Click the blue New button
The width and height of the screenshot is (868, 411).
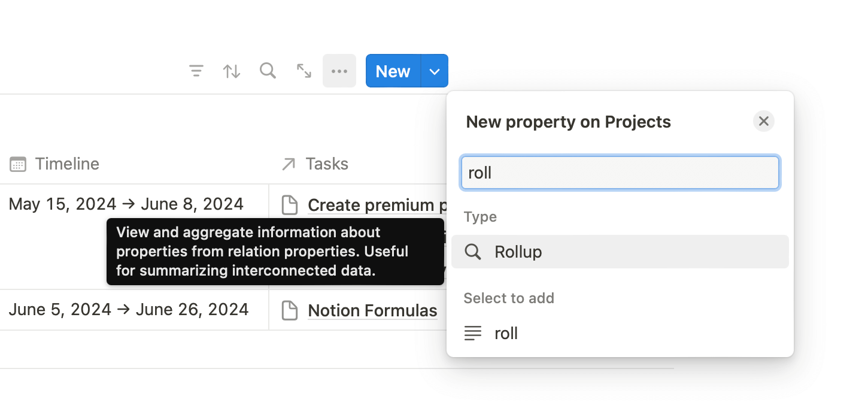(x=392, y=71)
